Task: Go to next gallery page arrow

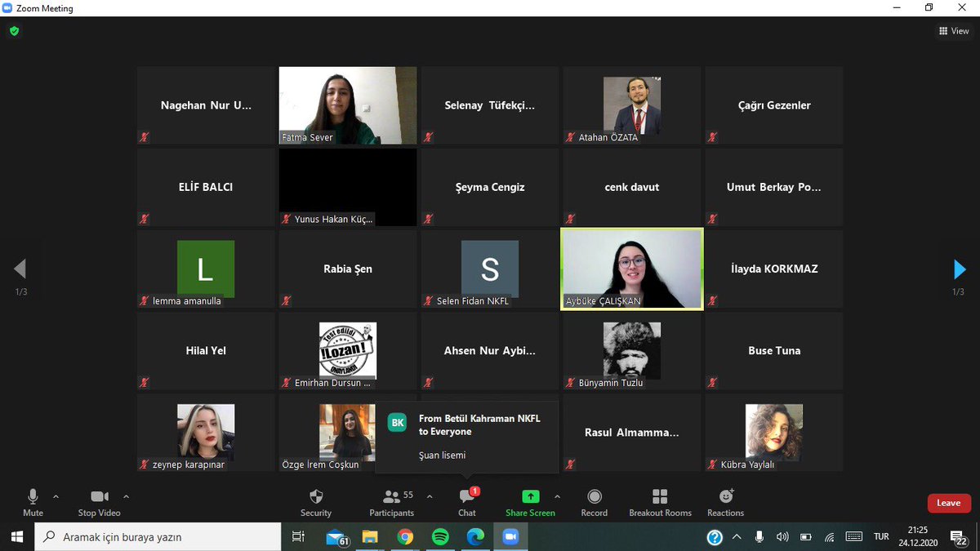Action: (960, 269)
